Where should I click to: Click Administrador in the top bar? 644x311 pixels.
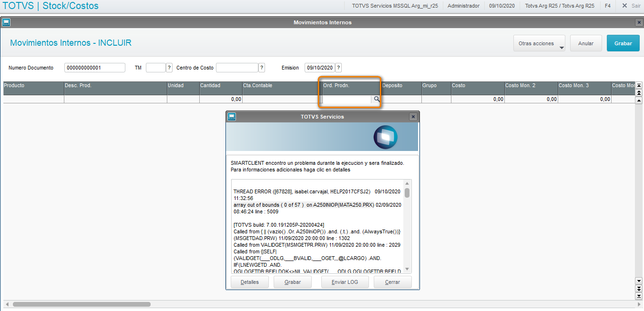(x=463, y=6)
